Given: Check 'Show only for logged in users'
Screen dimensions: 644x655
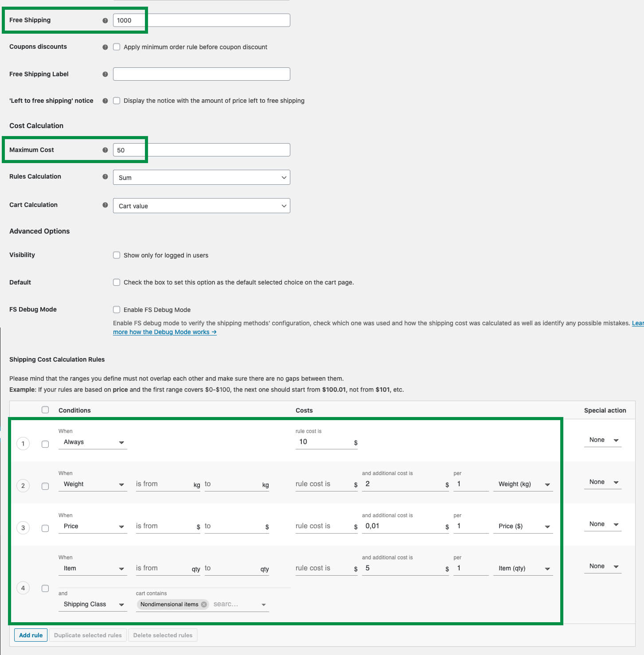Looking at the screenshot, I should click(117, 255).
